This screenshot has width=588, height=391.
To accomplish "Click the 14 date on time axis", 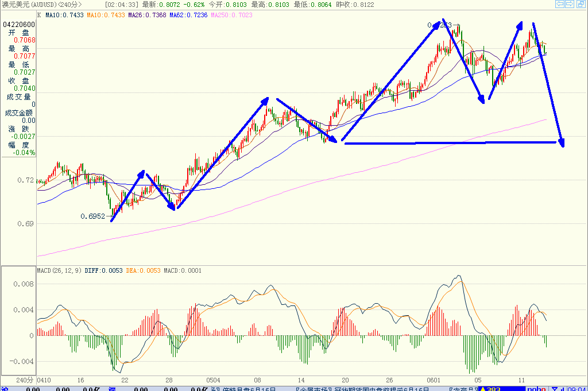I will pos(301,380).
